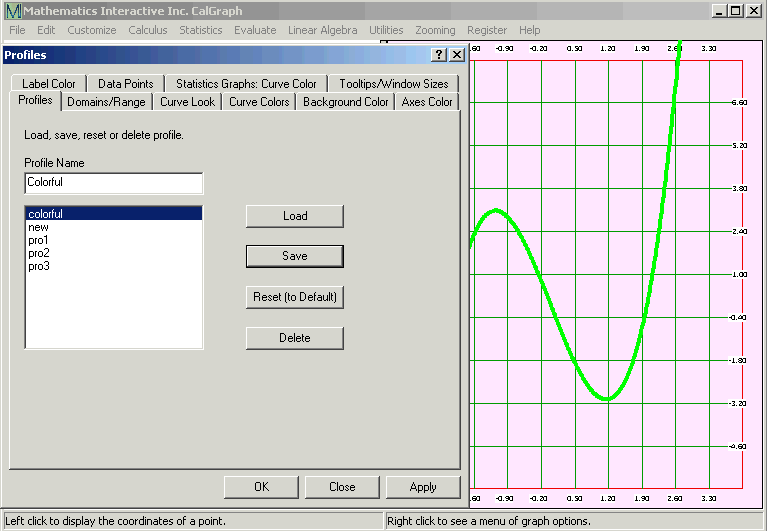Open the Calculus menu
767x531 pixels.
click(x=148, y=30)
